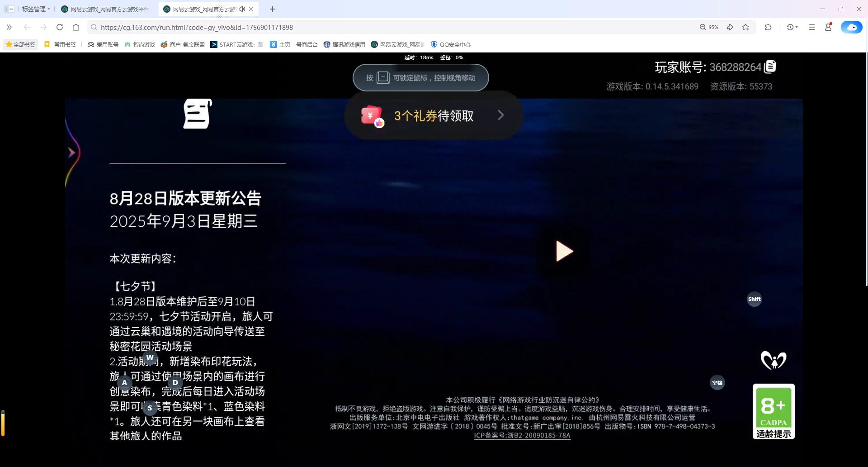The width and height of the screenshot is (868, 467).
Task: Click the 【七夕节】 section title
Action: coord(135,286)
